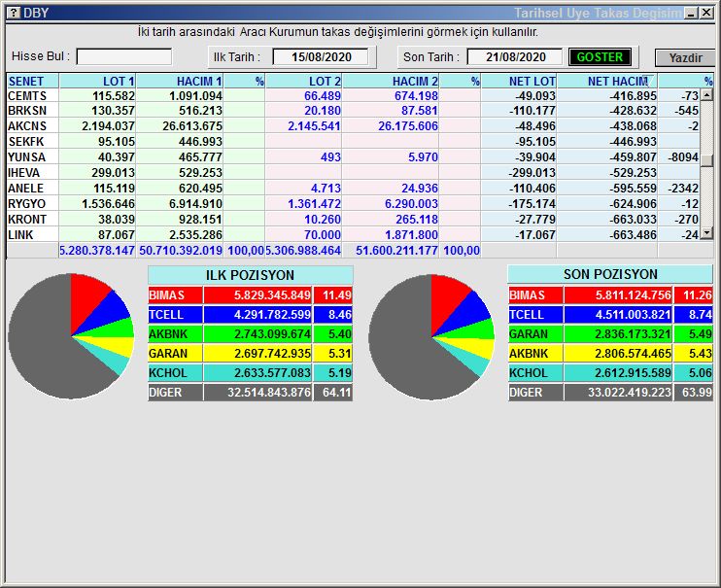Click value 5.829.345.849 in ILK POZISYON
The width and height of the screenshot is (721, 588).
272,295
